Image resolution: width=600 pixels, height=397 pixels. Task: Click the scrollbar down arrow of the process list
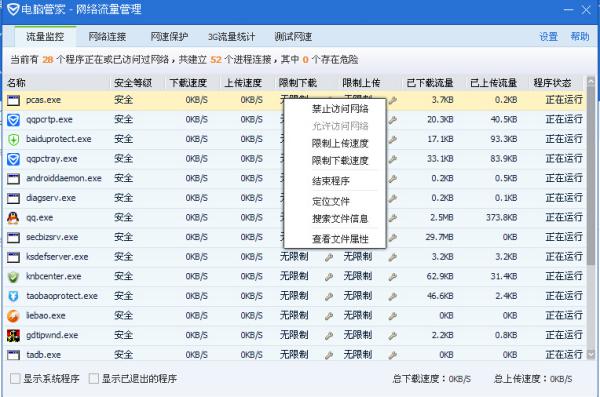591,355
